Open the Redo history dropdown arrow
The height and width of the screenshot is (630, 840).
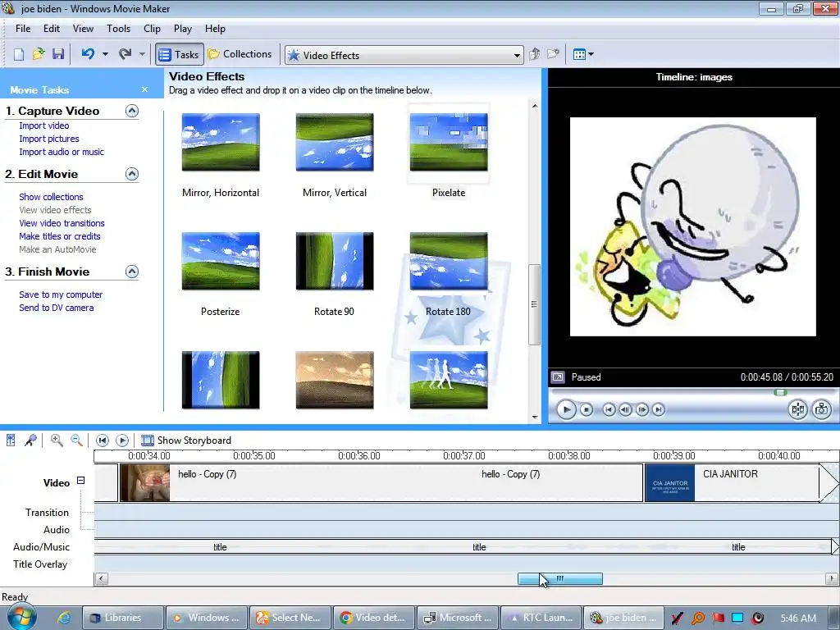click(142, 54)
